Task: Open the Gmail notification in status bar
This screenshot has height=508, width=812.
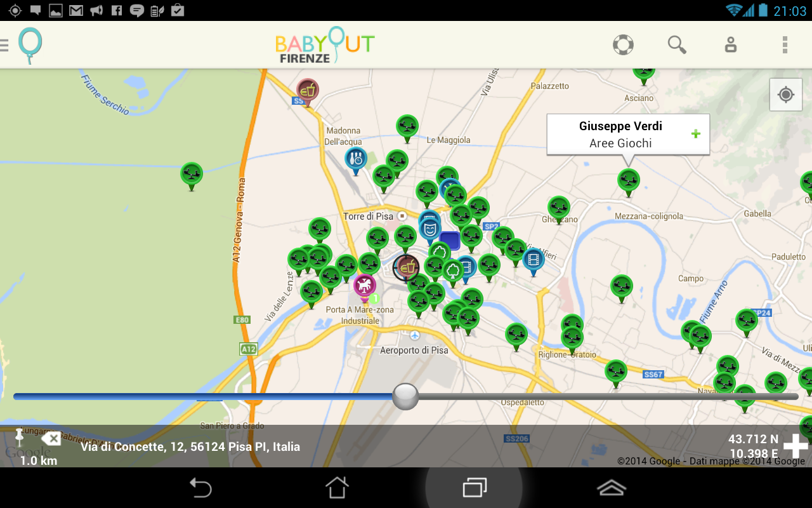Action: (76, 10)
